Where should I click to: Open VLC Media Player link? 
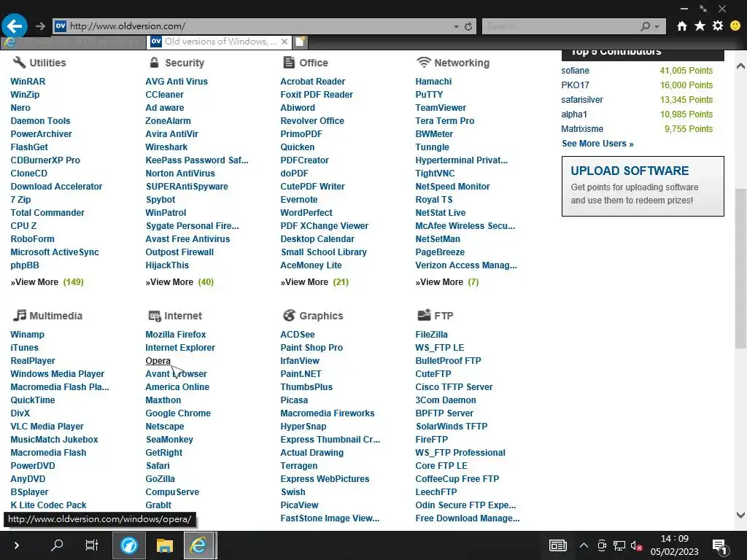click(47, 427)
